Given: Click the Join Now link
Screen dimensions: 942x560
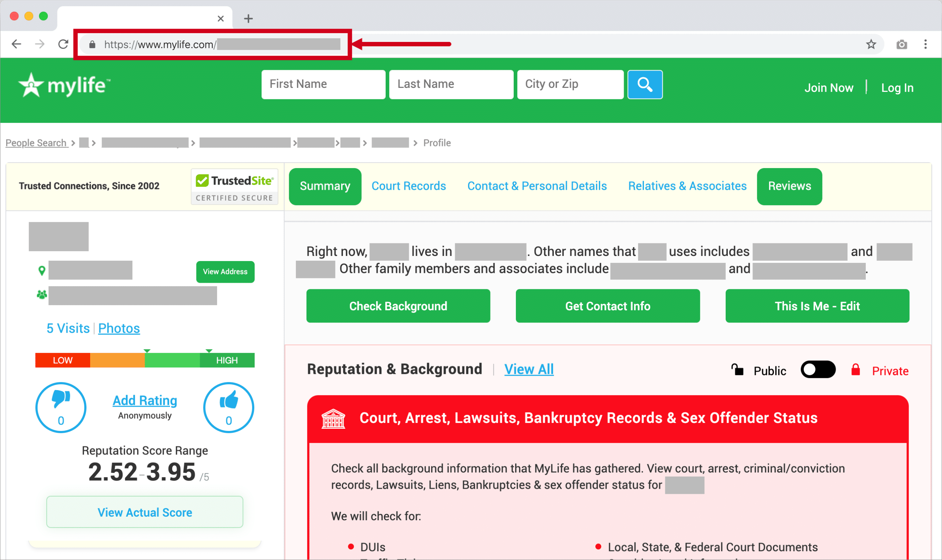Looking at the screenshot, I should (x=828, y=88).
